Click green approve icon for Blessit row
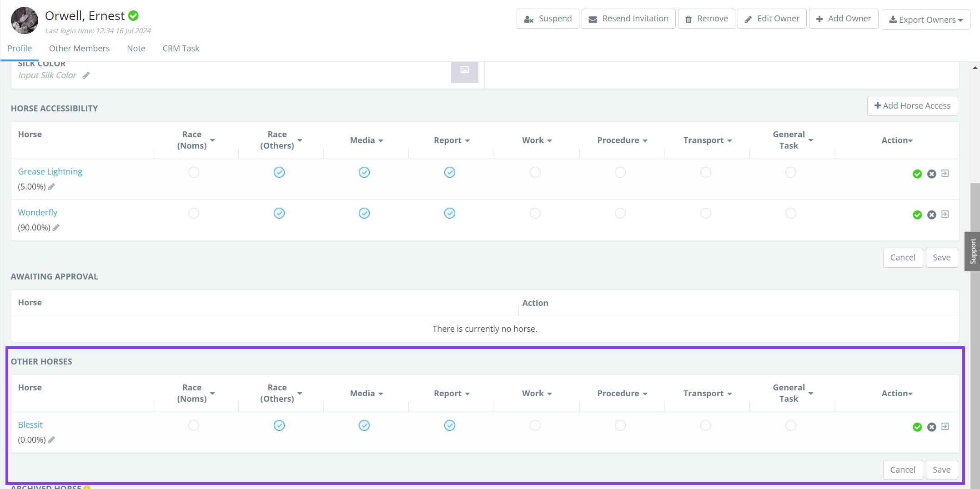This screenshot has width=980, height=489. coord(917,427)
